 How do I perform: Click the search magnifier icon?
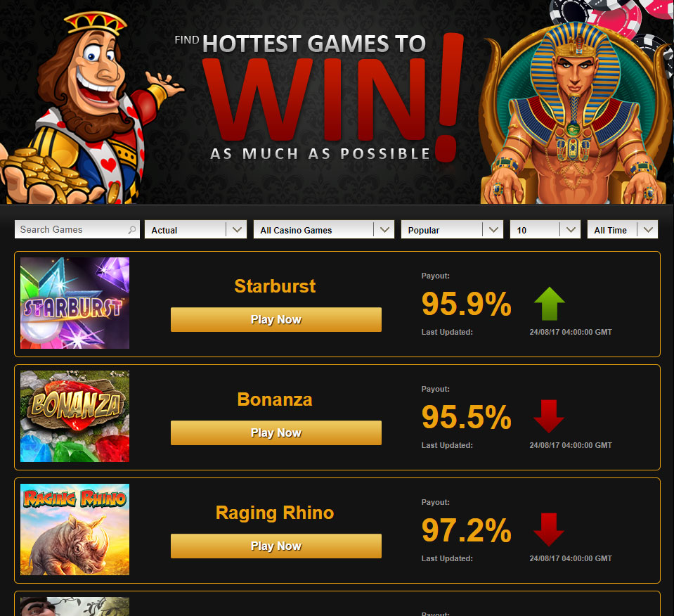pos(132,230)
